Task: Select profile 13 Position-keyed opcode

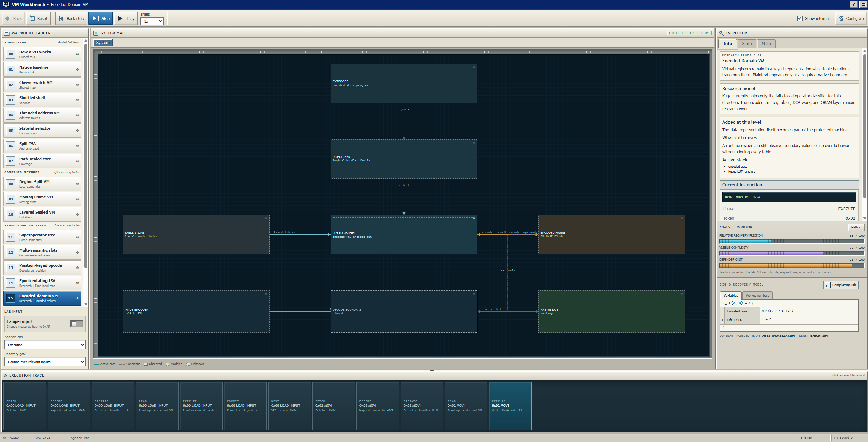Action: [x=42, y=268]
